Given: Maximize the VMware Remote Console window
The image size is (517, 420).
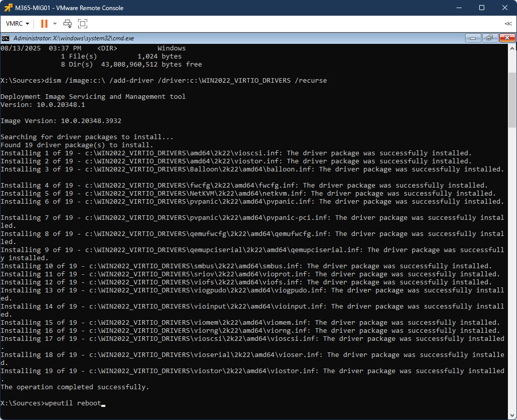Looking at the screenshot, I should pyautogui.click(x=482, y=8).
